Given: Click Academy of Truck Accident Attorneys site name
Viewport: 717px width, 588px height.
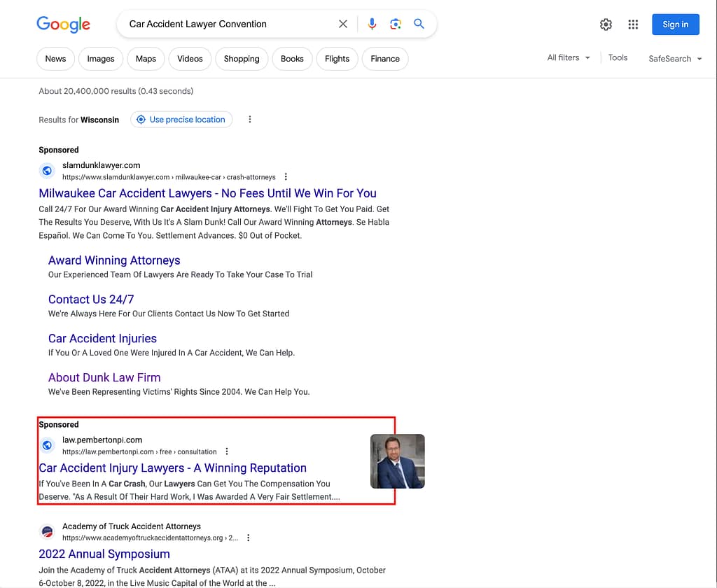Looking at the screenshot, I should pyautogui.click(x=132, y=526).
